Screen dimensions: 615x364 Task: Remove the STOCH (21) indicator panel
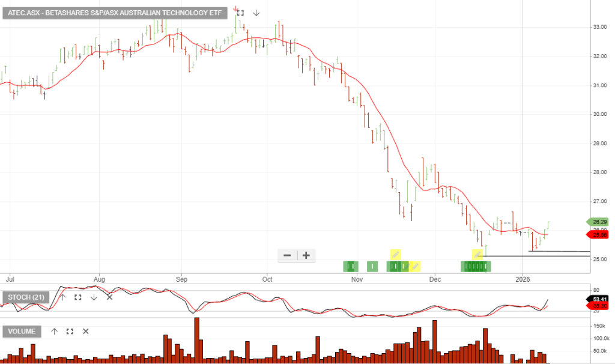tap(109, 297)
